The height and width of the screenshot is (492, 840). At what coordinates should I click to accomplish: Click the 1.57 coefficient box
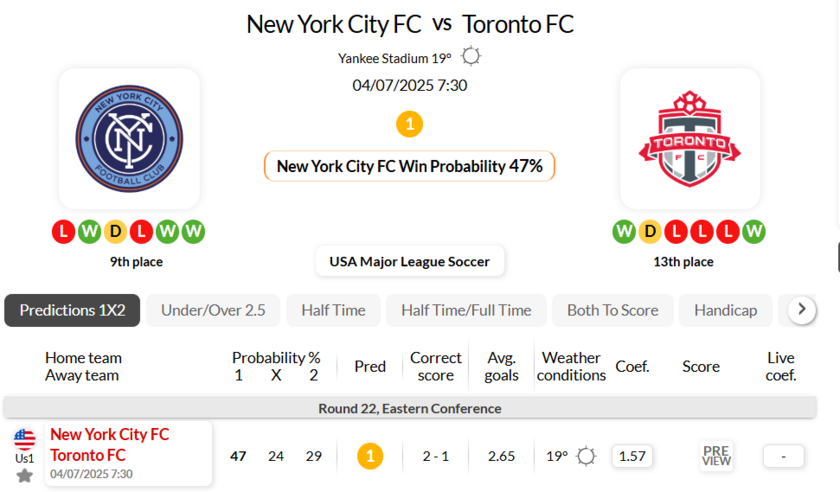tap(631, 456)
